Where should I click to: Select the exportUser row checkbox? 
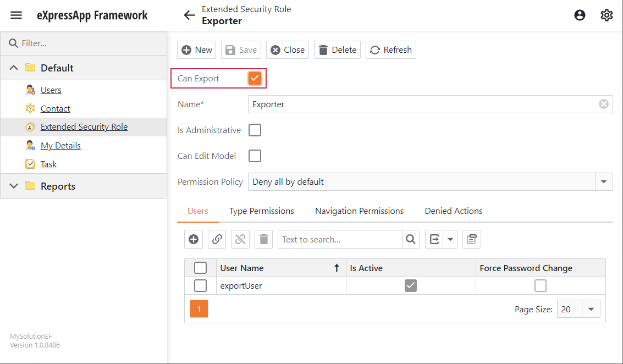click(x=200, y=285)
